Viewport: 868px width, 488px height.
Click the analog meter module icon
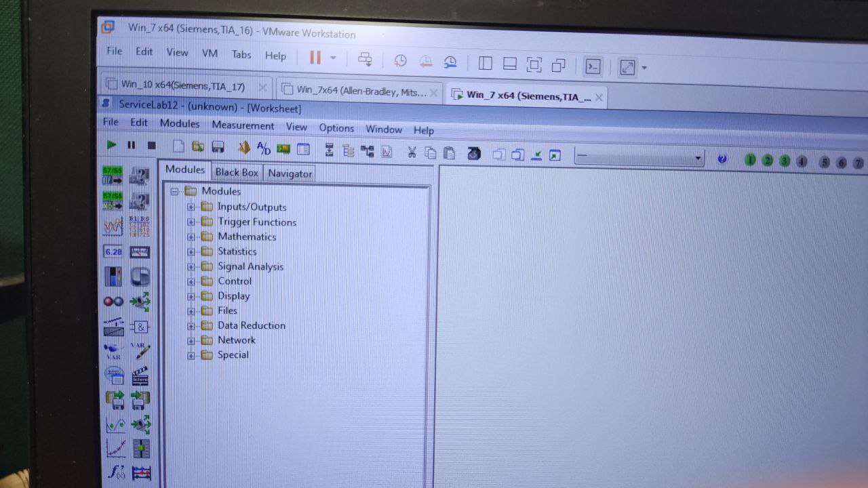point(140,252)
